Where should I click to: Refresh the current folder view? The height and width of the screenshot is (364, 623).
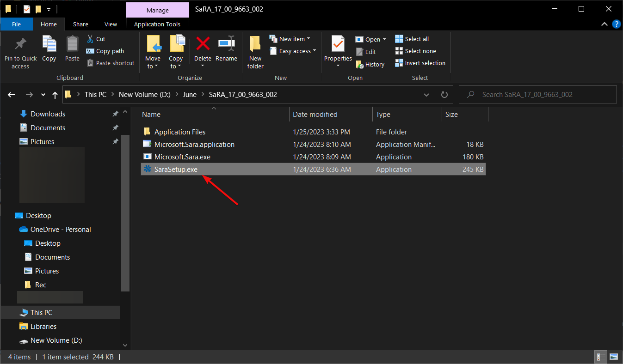[444, 95]
